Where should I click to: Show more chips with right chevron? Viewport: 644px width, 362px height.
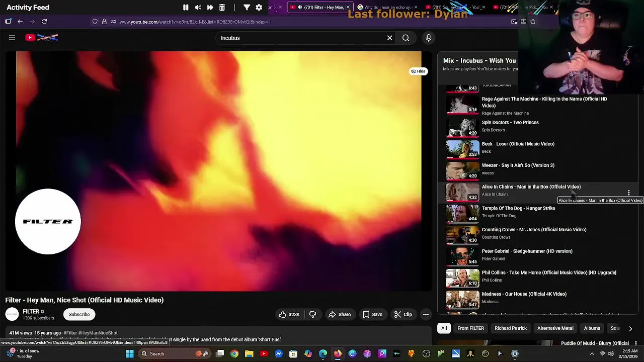click(x=630, y=328)
